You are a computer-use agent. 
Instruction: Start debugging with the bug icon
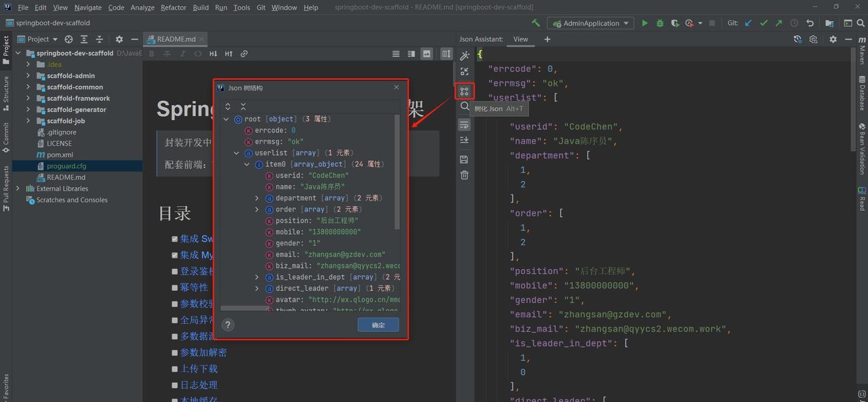[x=659, y=22]
